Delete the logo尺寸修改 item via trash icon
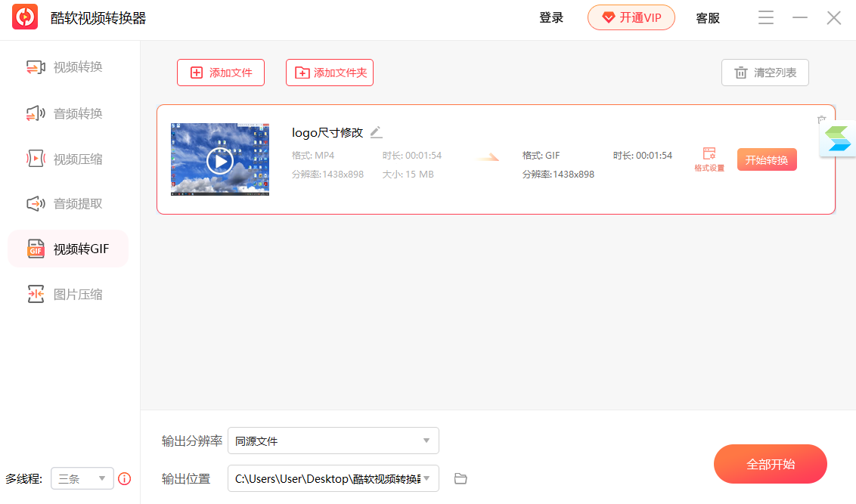This screenshot has width=856, height=504. point(822,119)
